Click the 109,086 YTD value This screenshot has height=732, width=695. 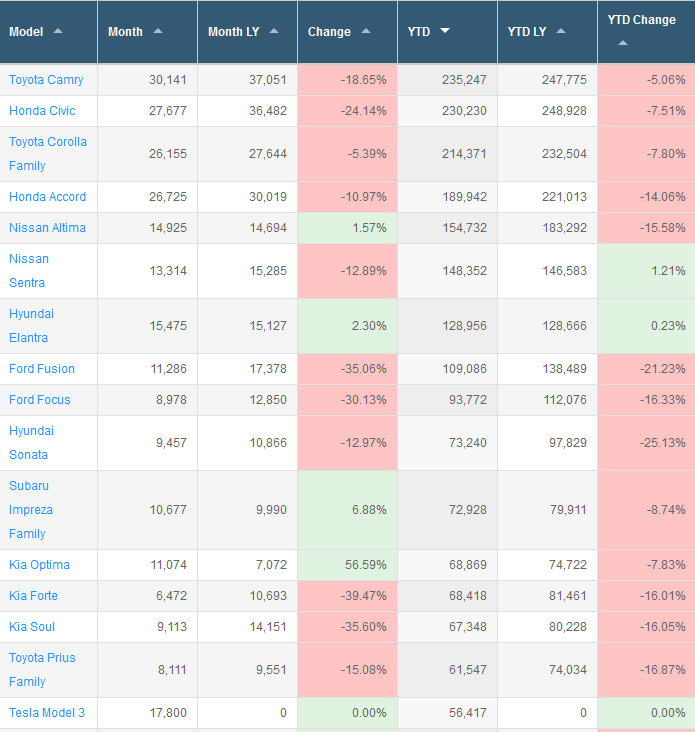pyautogui.click(x=464, y=369)
